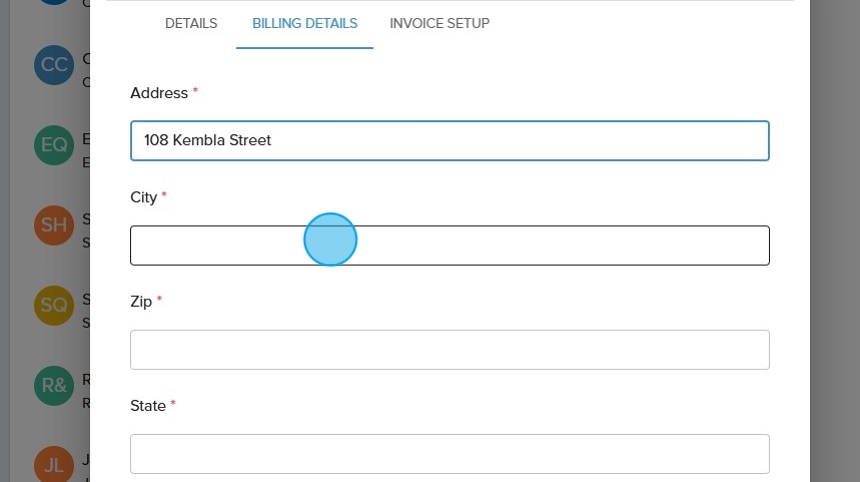Open the SH contact avatar
The height and width of the screenshot is (482, 860).
(54, 225)
